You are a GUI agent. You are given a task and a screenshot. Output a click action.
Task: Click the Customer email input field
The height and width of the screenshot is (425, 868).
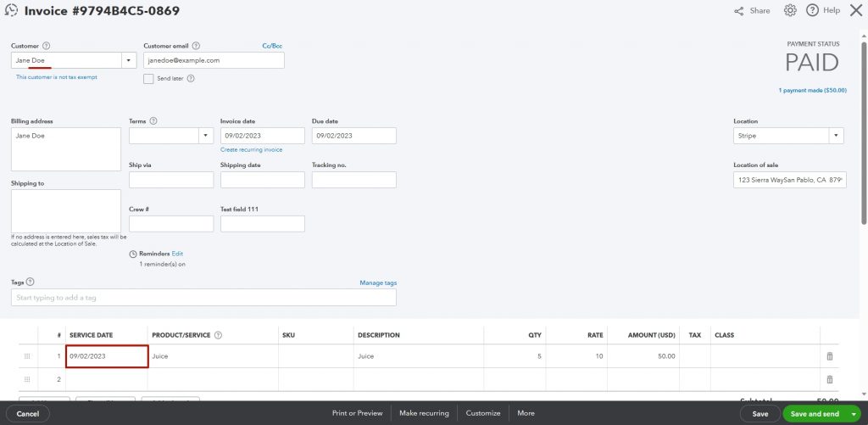[214, 60]
